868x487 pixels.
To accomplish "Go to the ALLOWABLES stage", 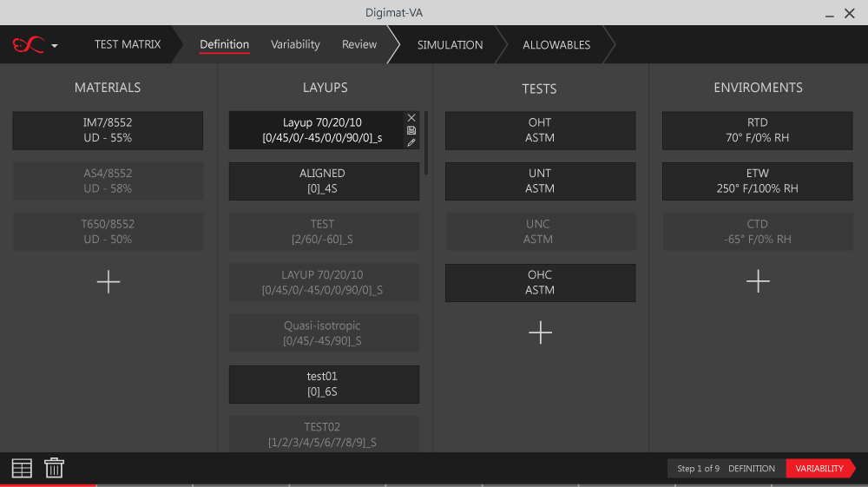I will (x=556, y=45).
